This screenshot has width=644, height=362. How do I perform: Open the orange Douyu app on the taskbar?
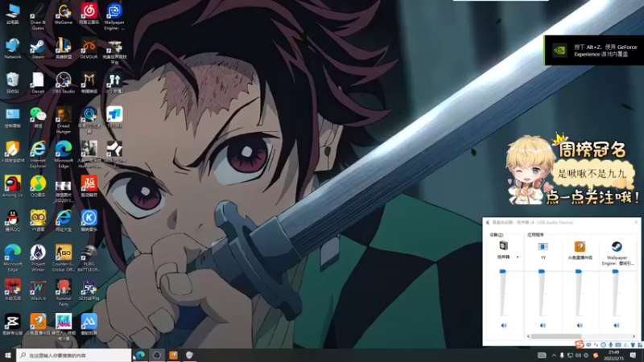coord(173,356)
